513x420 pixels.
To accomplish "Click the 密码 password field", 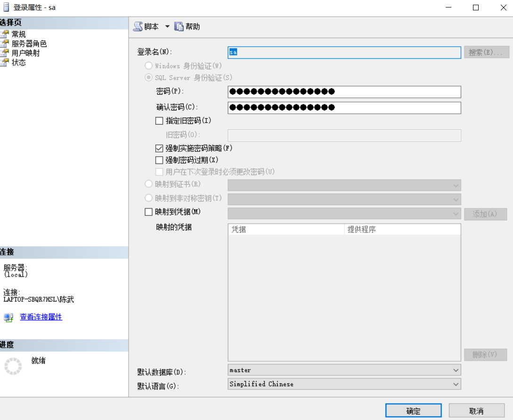I will click(344, 92).
